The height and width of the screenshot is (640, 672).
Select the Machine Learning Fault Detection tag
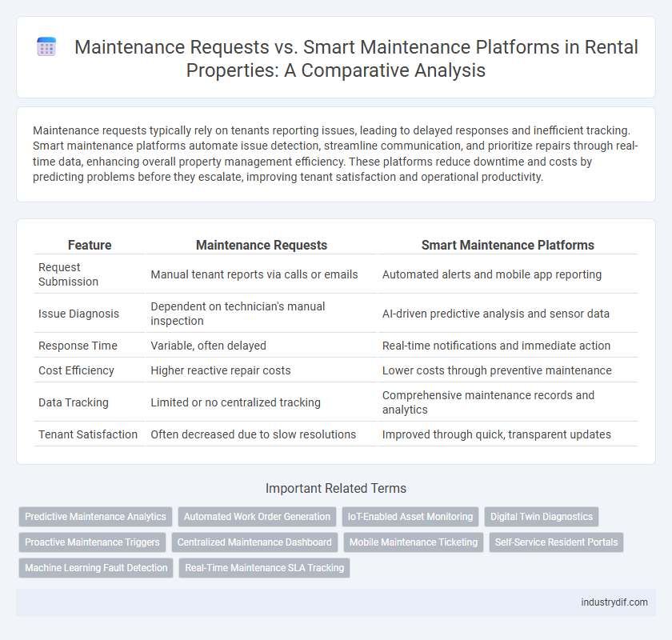[x=96, y=567]
